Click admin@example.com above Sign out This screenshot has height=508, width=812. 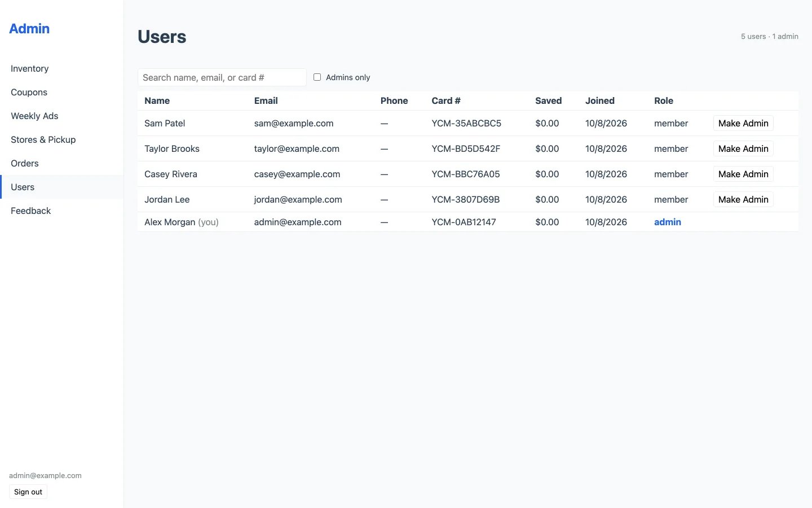(x=45, y=475)
